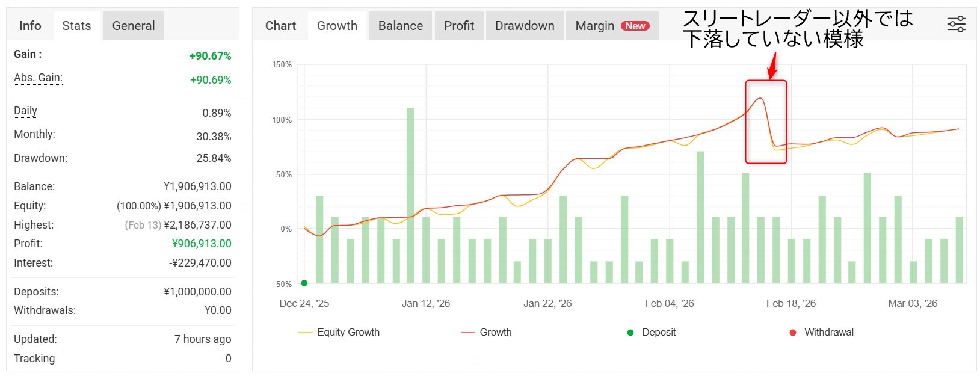Image resolution: width=980 pixels, height=376 pixels.
Task: Switch to the General tab
Action: (x=133, y=26)
